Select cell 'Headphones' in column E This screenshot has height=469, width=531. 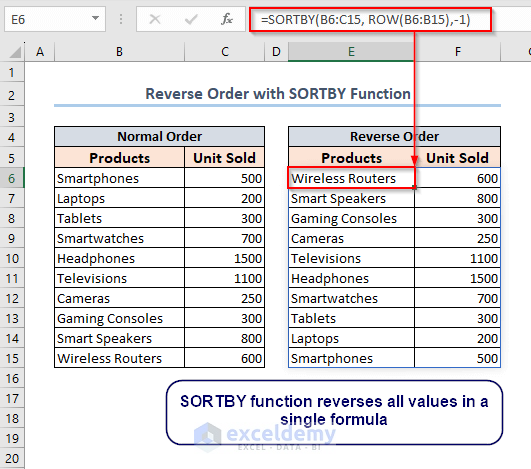(x=352, y=278)
